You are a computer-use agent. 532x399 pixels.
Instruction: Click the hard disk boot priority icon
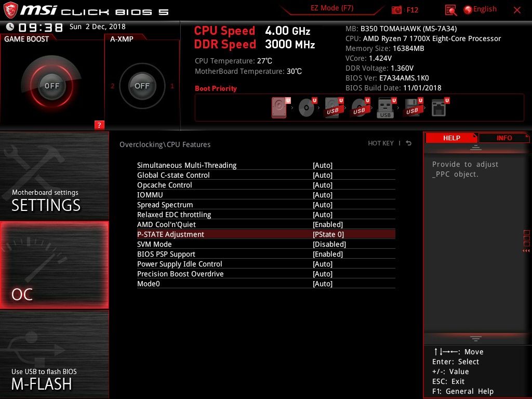(x=280, y=108)
